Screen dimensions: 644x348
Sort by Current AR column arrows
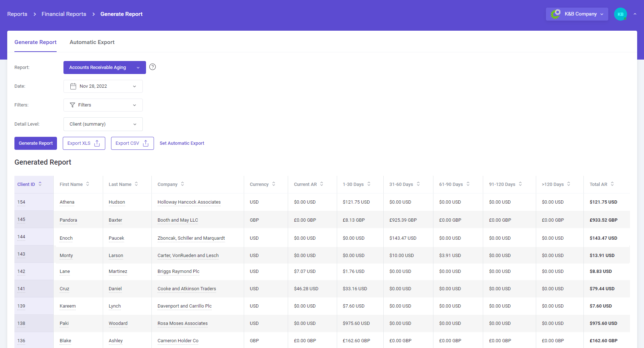click(x=322, y=184)
